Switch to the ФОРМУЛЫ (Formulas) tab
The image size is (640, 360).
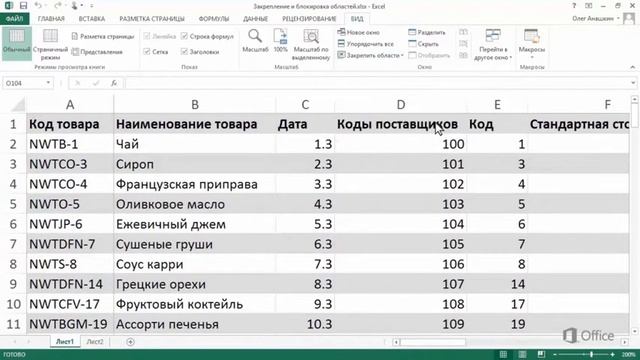(x=213, y=19)
